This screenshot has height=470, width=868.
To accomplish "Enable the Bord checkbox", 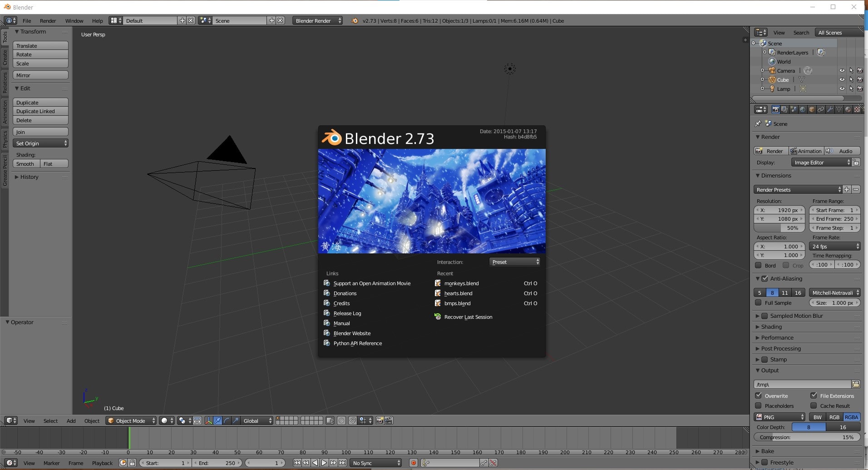I will (x=758, y=265).
